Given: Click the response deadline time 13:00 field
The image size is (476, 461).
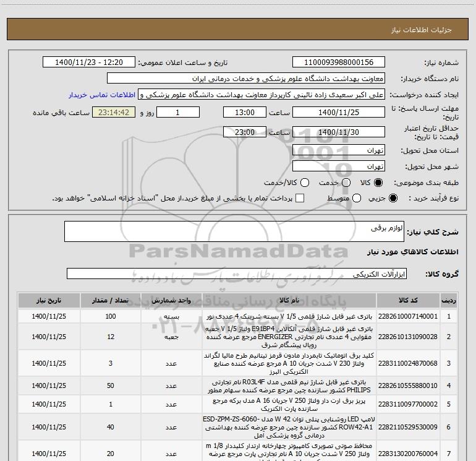Looking at the screenshot, I should [245, 112].
